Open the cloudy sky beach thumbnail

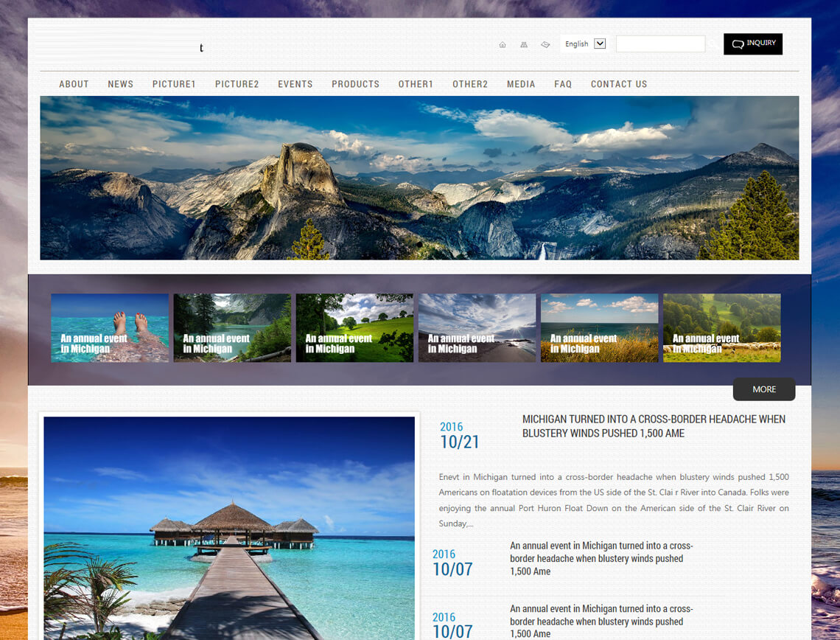(x=477, y=327)
